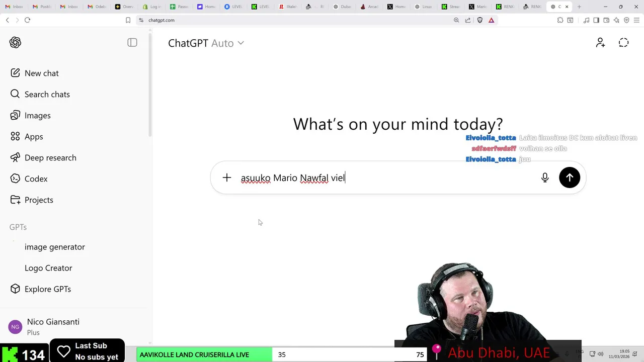The height and width of the screenshot is (362, 644).
Task: Switch to the Dubai tab
Action: pos(343,7)
